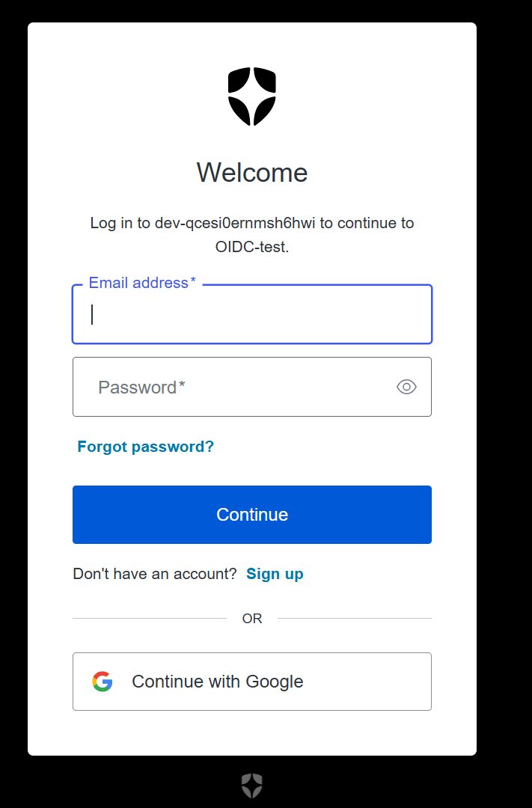The width and height of the screenshot is (532, 808).
Task: Focus the Email address input field
Action: coord(252,315)
